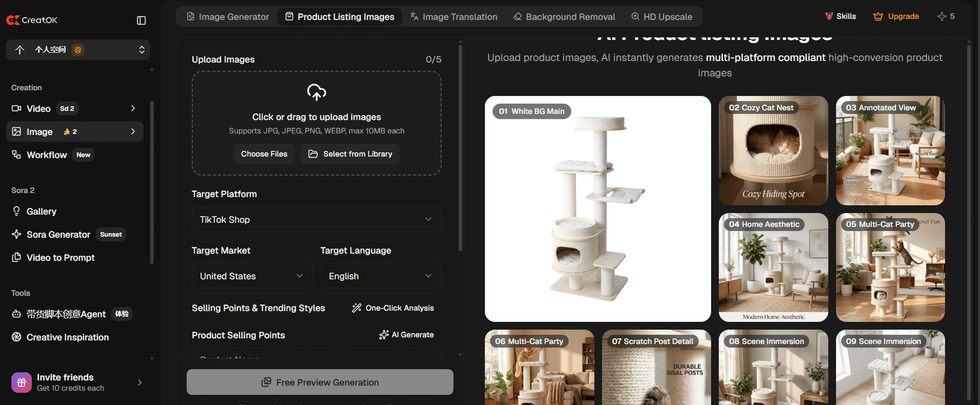The height and width of the screenshot is (405, 980).
Task: Click the One-Click Analysis wand icon
Action: click(x=356, y=308)
